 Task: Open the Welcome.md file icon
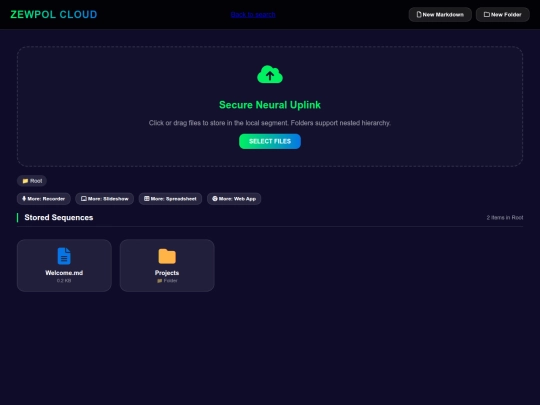(x=64, y=256)
